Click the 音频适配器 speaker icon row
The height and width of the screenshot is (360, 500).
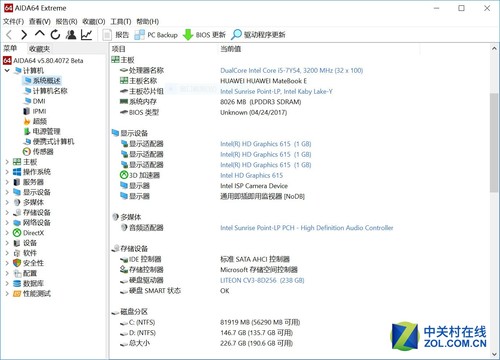[142, 228]
